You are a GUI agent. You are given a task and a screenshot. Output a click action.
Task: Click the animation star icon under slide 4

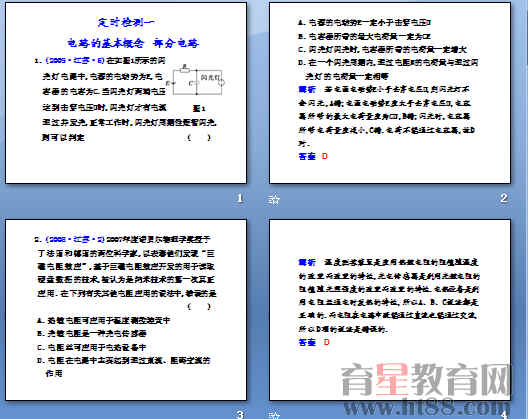[x=274, y=415]
